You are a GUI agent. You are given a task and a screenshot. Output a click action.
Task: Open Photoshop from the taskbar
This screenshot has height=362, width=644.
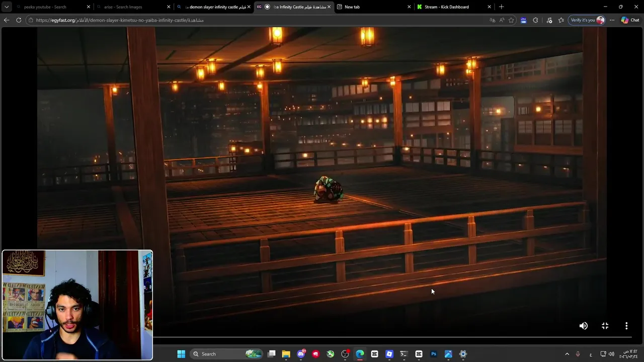click(433, 354)
